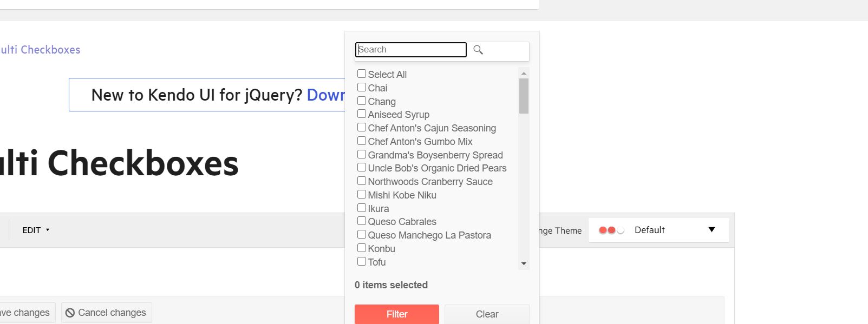
Task: Open the Default theme dropdown arrow
Action: [712, 230]
